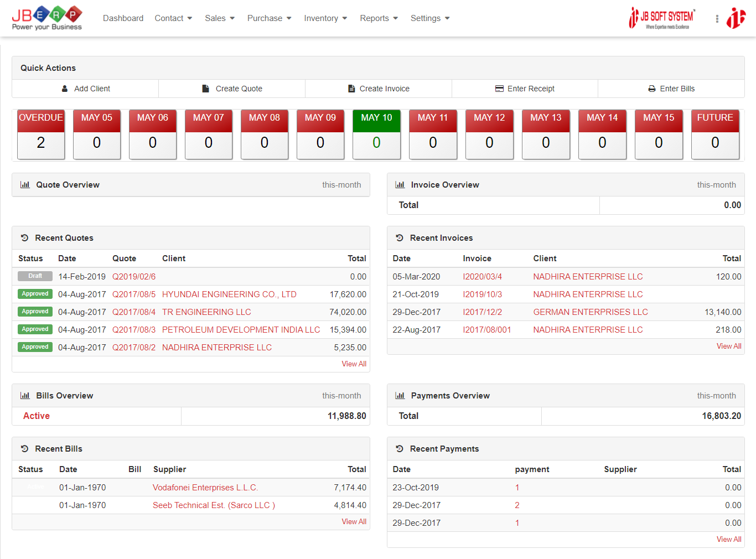This screenshot has width=756, height=559.
Task: Open the three-dot options menu
Action: coord(717,19)
